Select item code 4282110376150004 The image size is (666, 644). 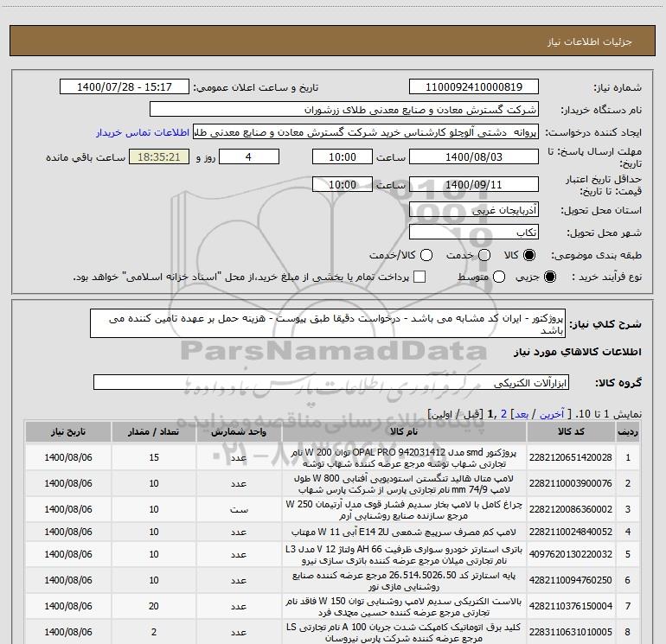tap(571, 606)
